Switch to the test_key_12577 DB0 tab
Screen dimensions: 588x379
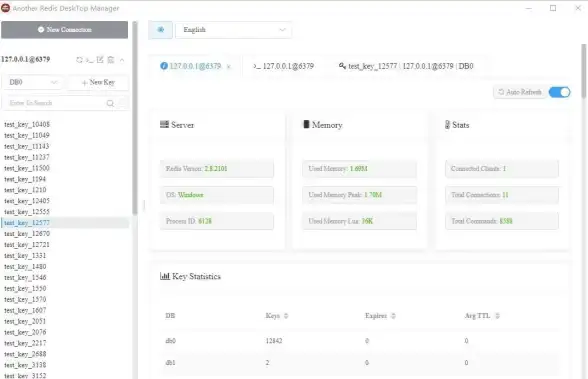(406, 66)
